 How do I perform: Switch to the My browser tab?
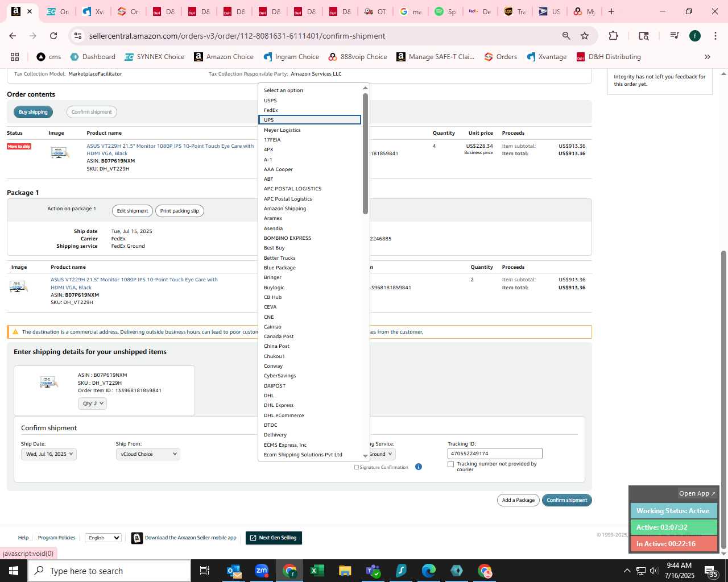click(x=584, y=11)
